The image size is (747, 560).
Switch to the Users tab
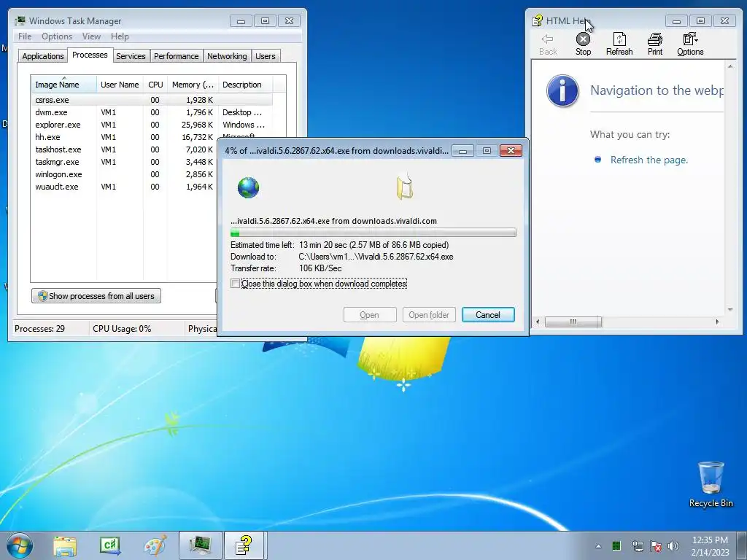266,56
